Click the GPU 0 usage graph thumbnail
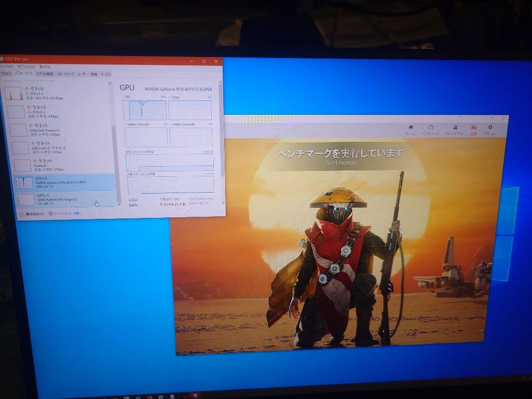The image size is (532, 399). coord(25,182)
